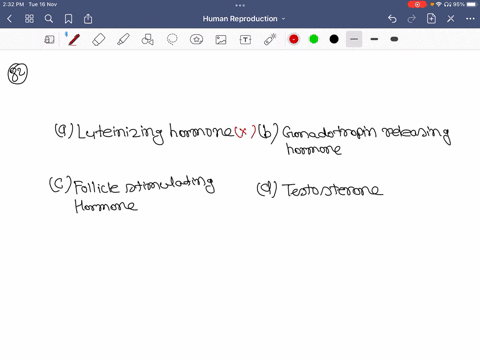
Task: Bookmark the current page
Action: click(x=68, y=19)
